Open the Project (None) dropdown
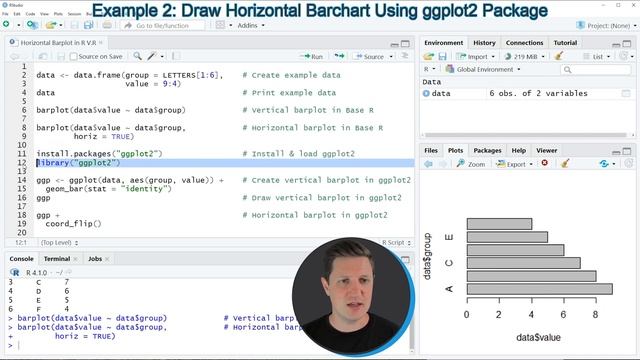 (606, 25)
